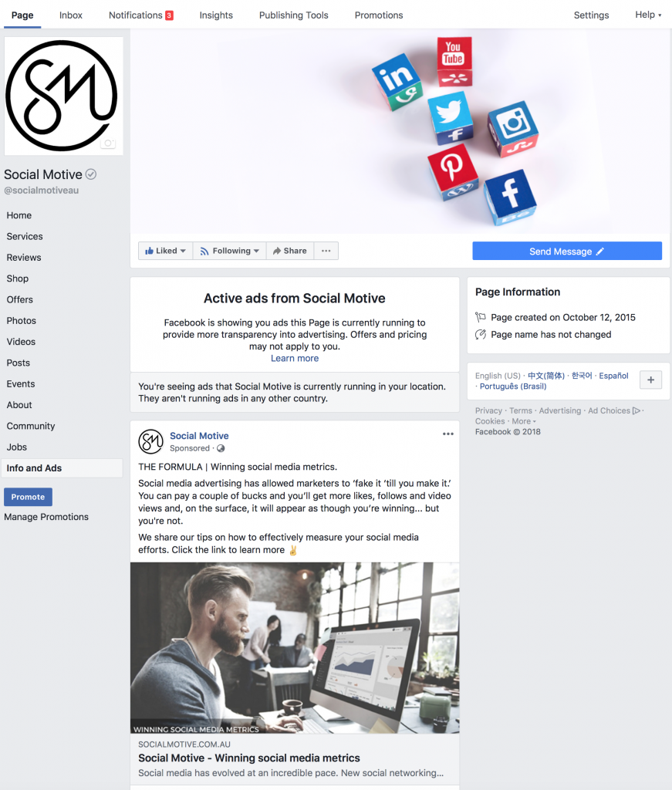Click the more options ellipsis beside Share

coord(326,251)
